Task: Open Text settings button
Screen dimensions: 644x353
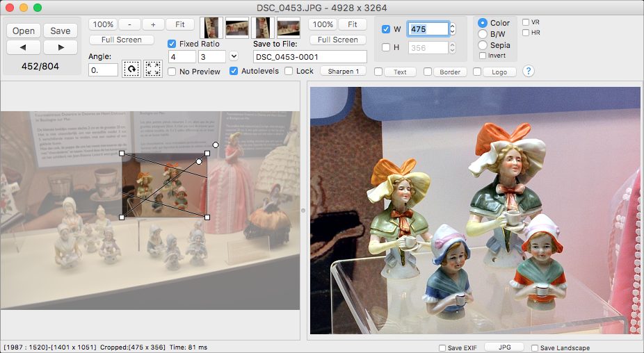Action: click(400, 72)
